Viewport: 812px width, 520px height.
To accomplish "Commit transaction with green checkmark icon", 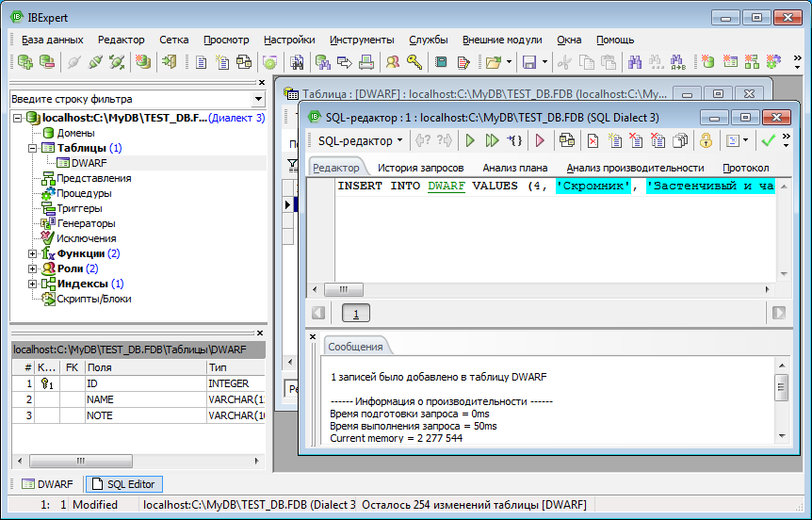I will [x=768, y=140].
